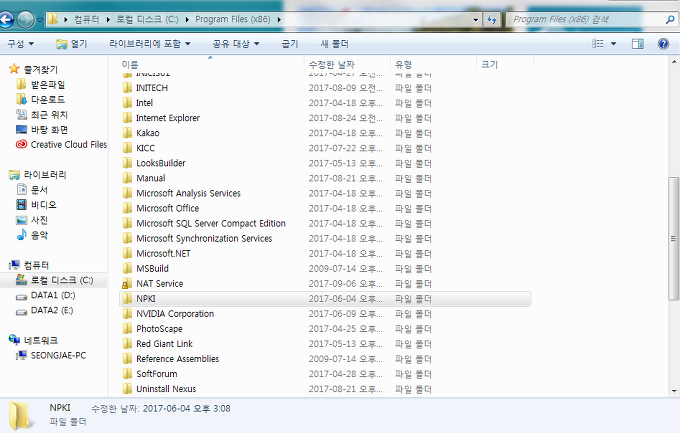Open the recent pages dropdown arrow
Viewport: 680px width, 433px height.
[x=39, y=20]
